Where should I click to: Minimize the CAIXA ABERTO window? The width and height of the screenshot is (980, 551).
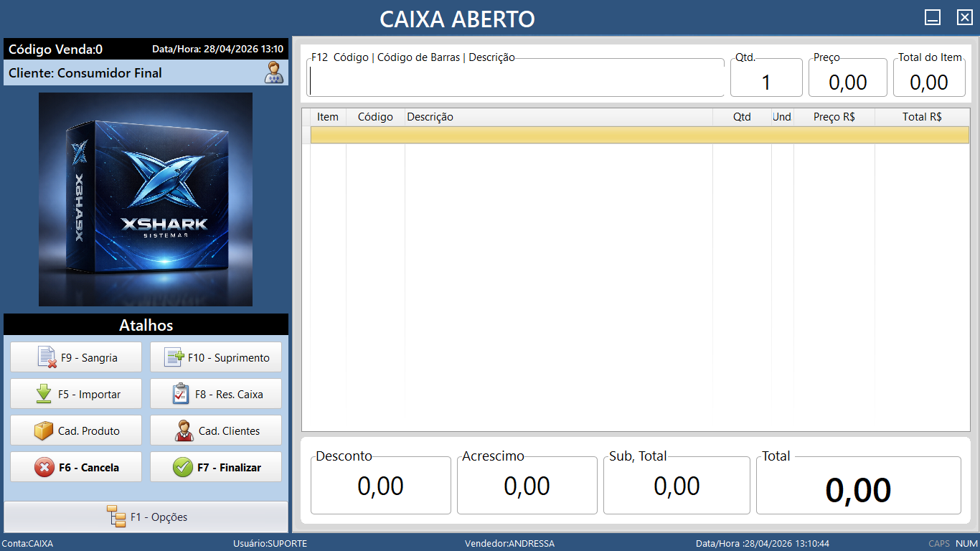pos(933,18)
